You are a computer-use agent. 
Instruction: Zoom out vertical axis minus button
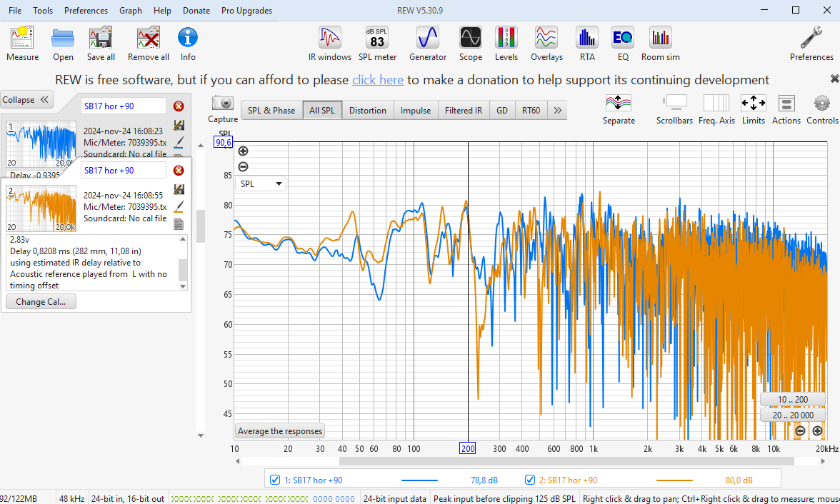tap(243, 166)
